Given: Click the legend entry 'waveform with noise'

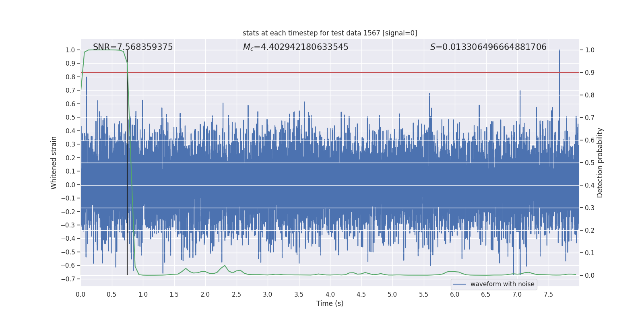Looking at the screenshot, I should 502,284.
